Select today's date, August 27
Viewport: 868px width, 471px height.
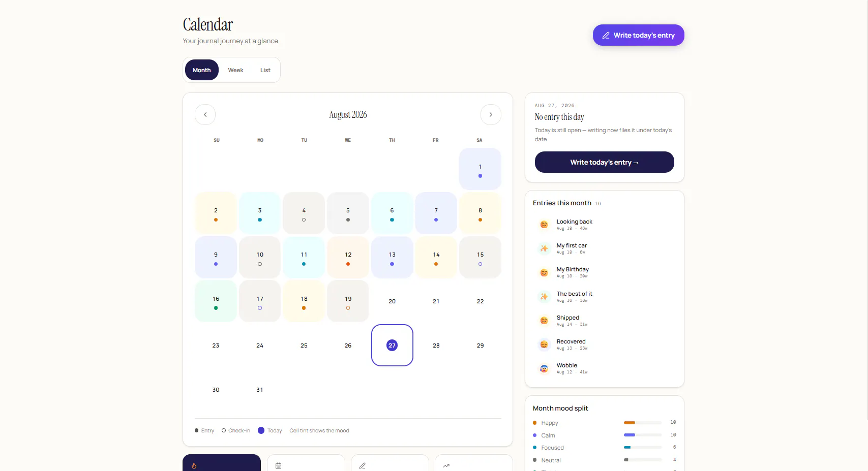coord(392,345)
